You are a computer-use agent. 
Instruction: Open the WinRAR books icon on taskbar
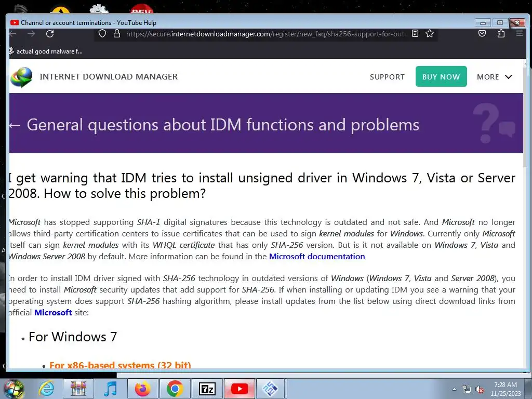[78, 389]
